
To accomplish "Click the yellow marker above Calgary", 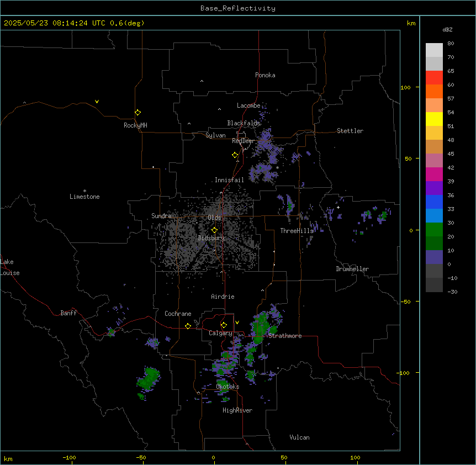I will click(x=224, y=325).
